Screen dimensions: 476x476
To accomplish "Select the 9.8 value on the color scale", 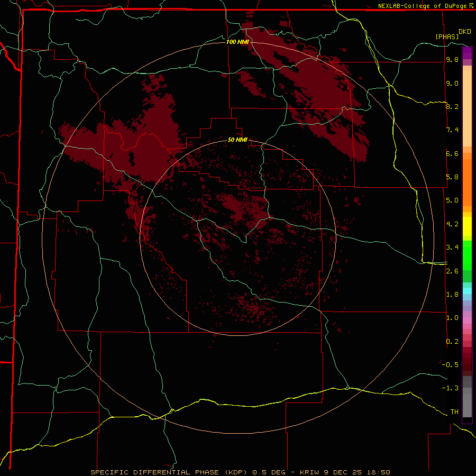I will (x=452, y=59).
